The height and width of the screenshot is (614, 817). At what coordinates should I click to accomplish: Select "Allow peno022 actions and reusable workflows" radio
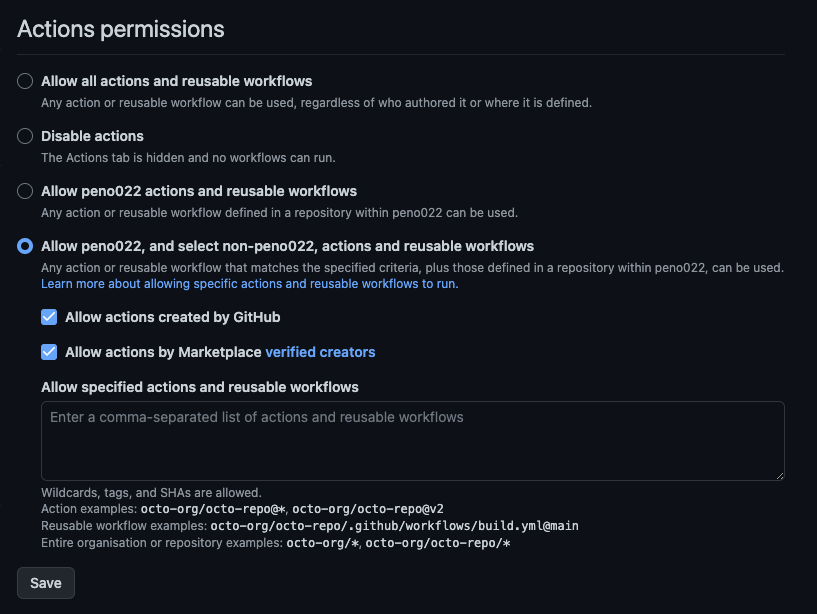click(25, 191)
